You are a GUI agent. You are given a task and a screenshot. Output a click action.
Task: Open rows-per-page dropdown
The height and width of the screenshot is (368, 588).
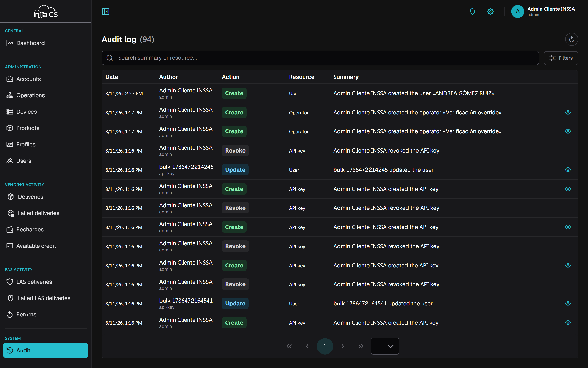coord(385,346)
